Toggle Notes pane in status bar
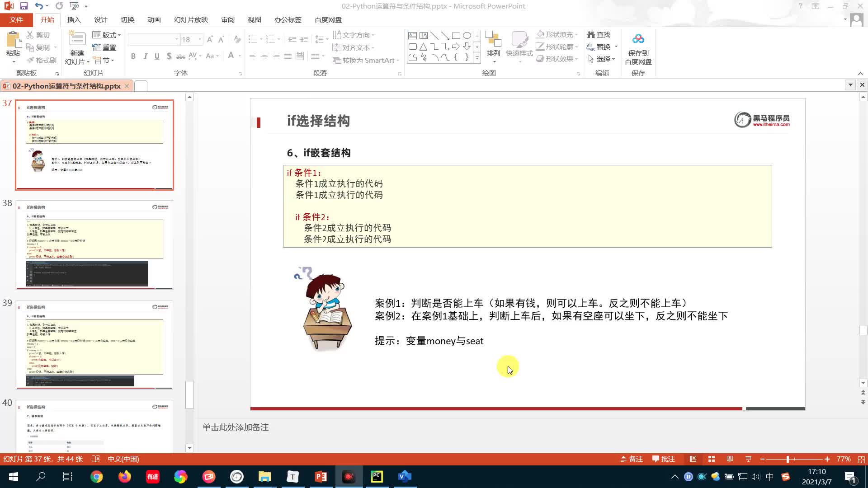The height and width of the screenshot is (488, 868). [632, 459]
